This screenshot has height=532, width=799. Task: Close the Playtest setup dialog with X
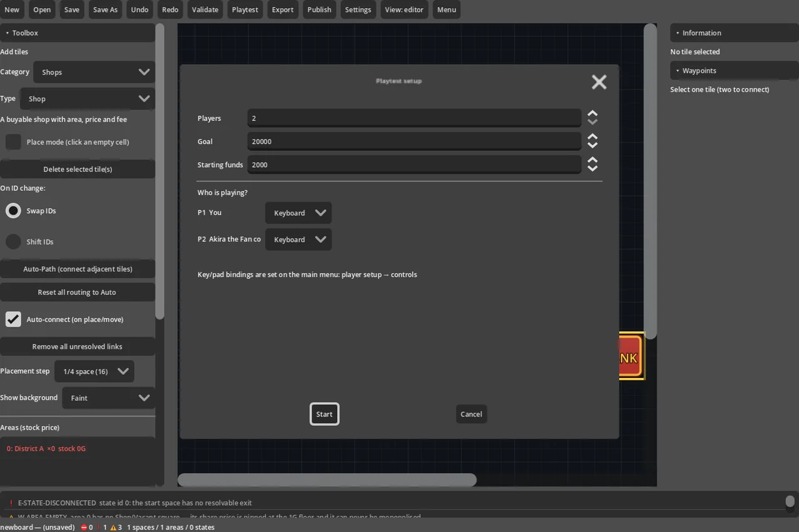click(x=599, y=82)
